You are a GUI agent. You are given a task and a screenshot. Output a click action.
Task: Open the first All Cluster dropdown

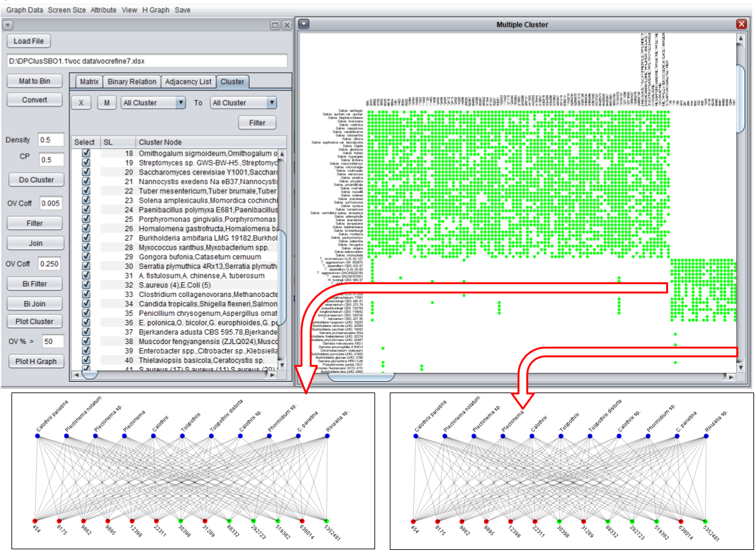pos(153,103)
